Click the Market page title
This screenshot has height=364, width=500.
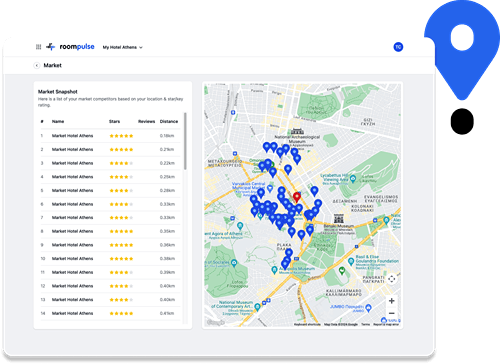coord(53,65)
